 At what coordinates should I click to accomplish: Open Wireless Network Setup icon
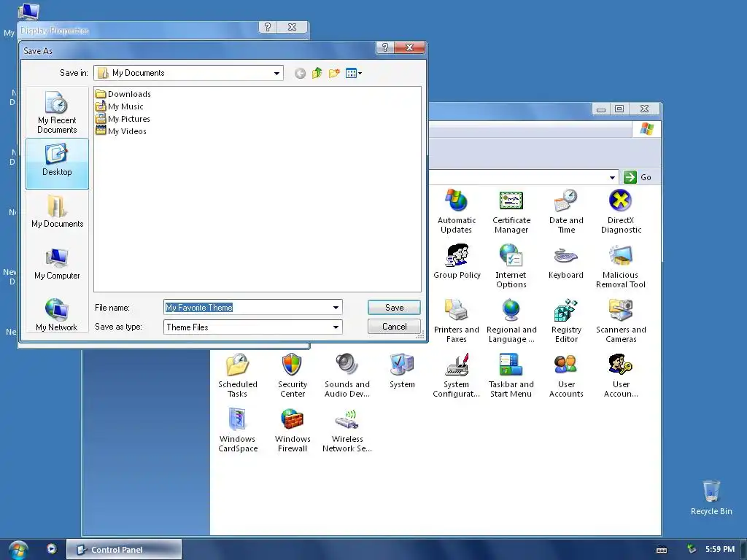347,430
